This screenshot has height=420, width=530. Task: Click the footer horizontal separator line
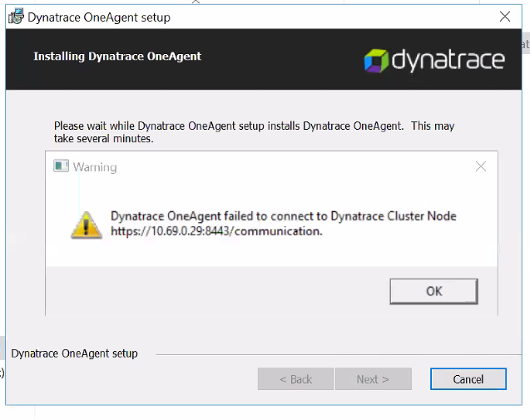(x=333, y=354)
